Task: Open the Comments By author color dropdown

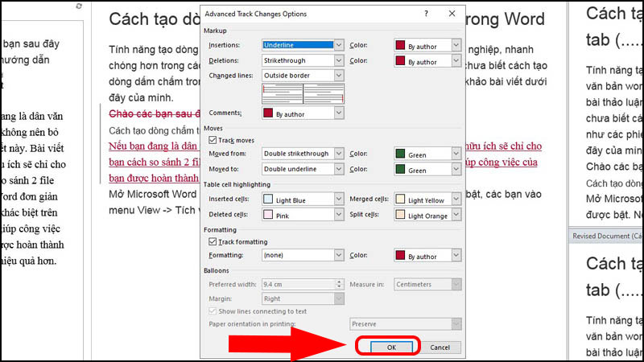Action: (x=303, y=114)
